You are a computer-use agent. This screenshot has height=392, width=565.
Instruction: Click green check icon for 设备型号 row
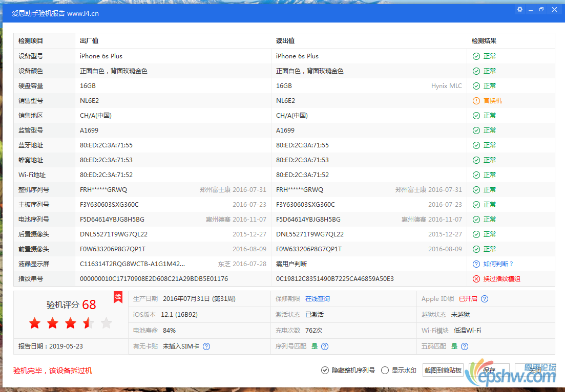coord(476,56)
